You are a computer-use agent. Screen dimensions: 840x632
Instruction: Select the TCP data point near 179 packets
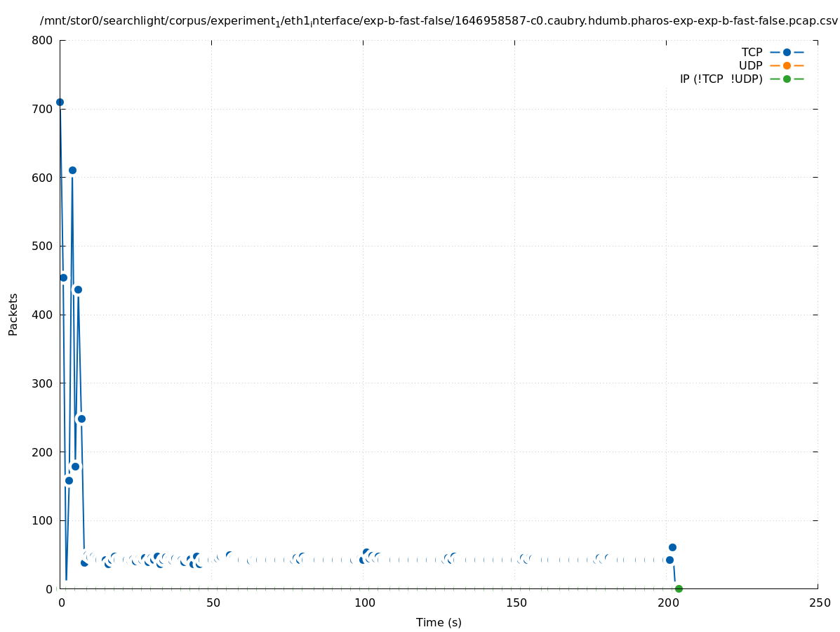[75, 467]
